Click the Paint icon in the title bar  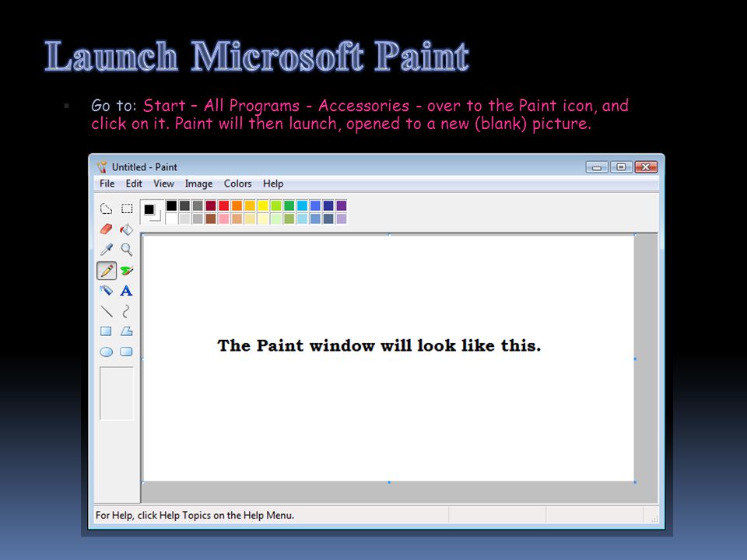pyautogui.click(x=102, y=166)
